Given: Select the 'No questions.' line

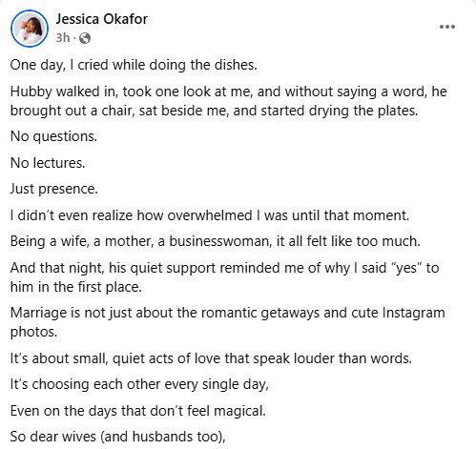Looking at the screenshot, I should (x=53, y=136).
